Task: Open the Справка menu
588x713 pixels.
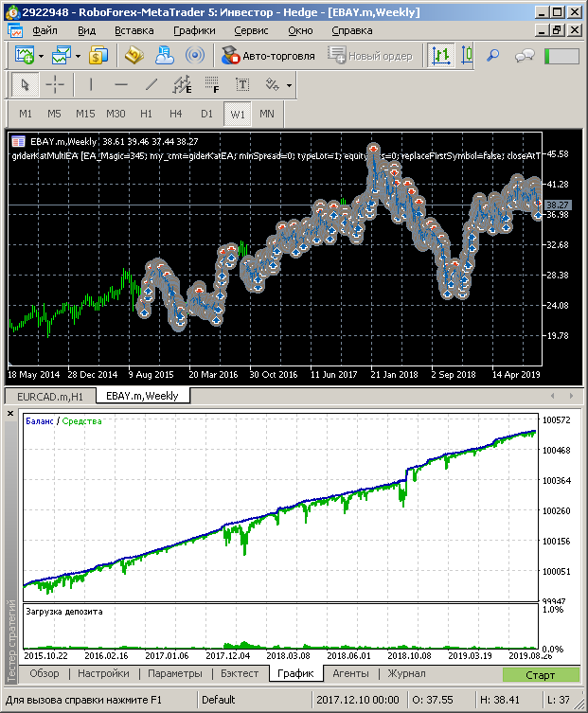Action: tap(352, 31)
